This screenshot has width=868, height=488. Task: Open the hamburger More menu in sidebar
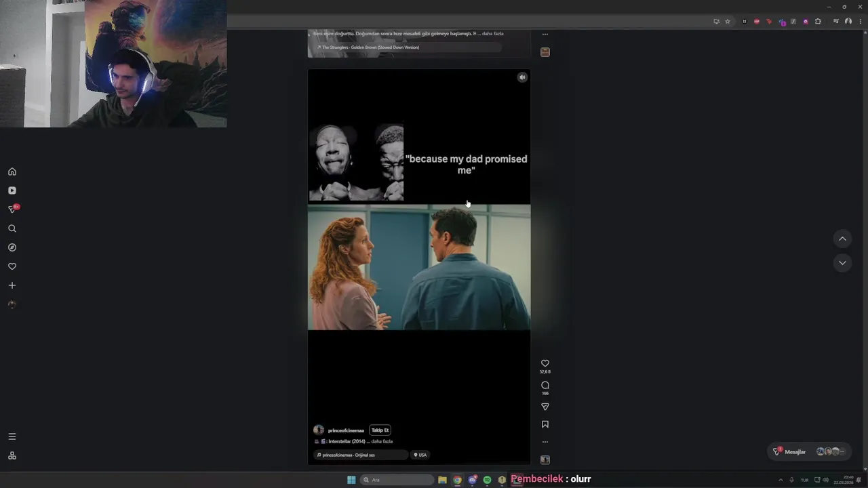pyautogui.click(x=12, y=436)
